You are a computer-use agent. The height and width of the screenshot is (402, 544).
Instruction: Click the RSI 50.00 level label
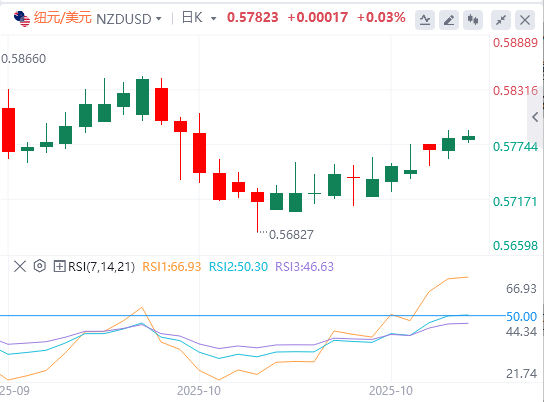point(521,316)
